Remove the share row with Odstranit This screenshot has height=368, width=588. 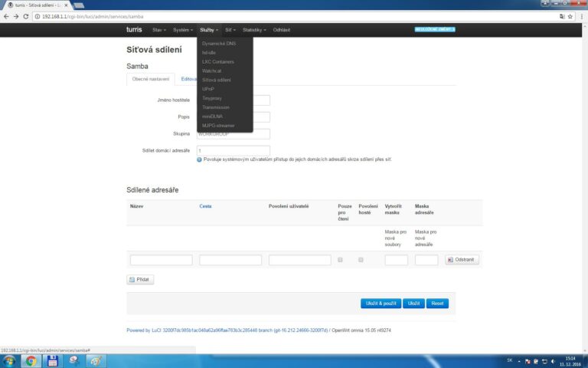tap(462, 259)
